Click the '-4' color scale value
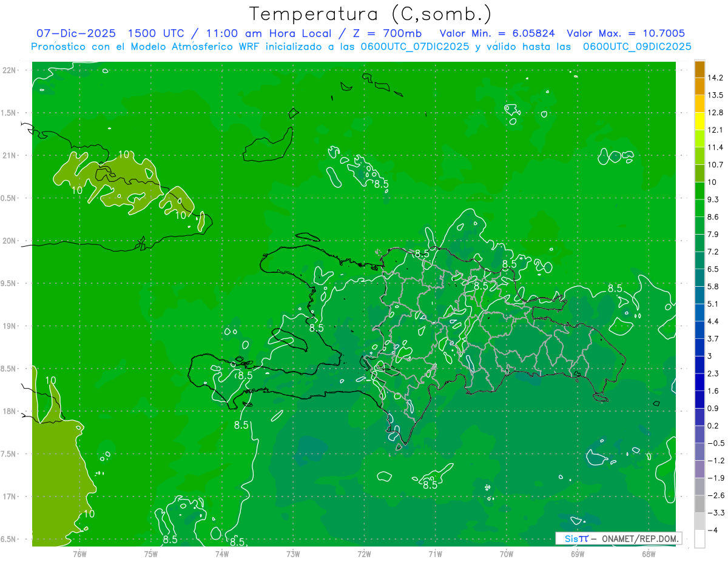 coord(712,530)
